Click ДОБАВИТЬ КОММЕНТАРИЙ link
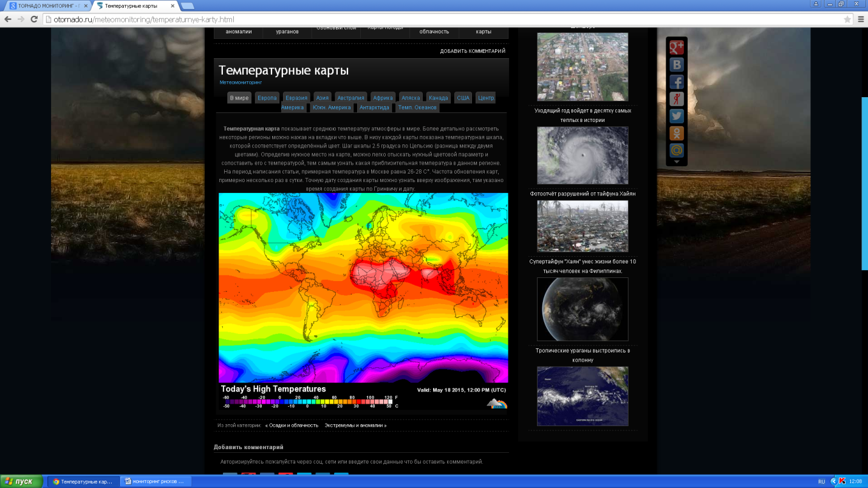 click(x=473, y=51)
